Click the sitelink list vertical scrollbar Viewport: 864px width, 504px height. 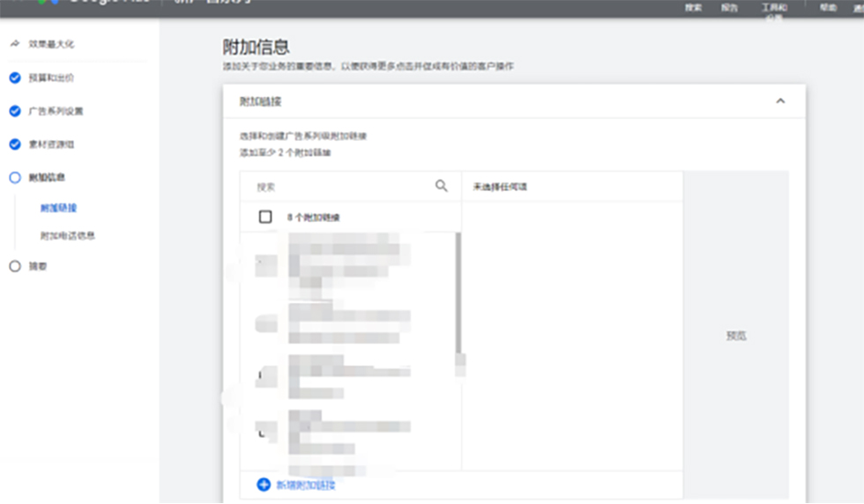[458, 291]
